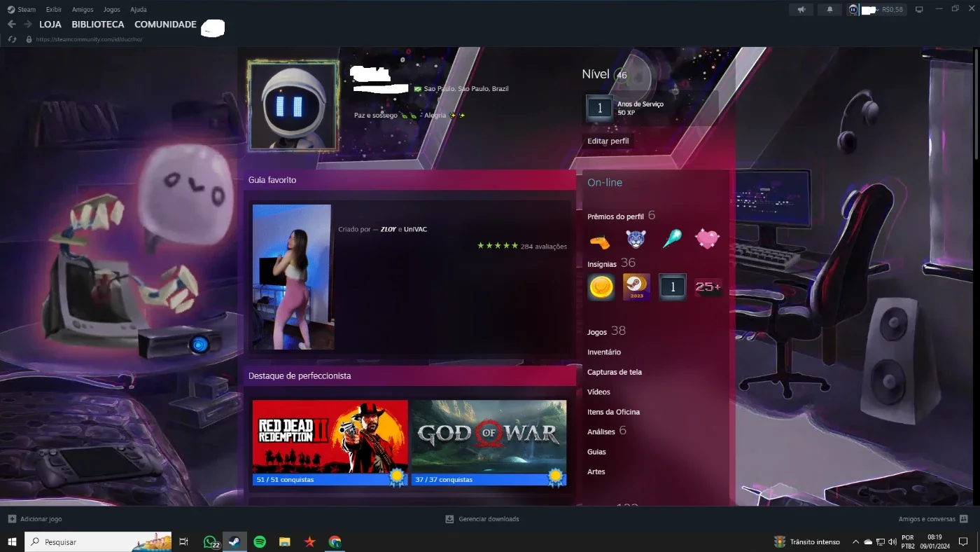This screenshot has width=980, height=552.
Task: Open the Windows notification center icon
Action: tap(964, 541)
